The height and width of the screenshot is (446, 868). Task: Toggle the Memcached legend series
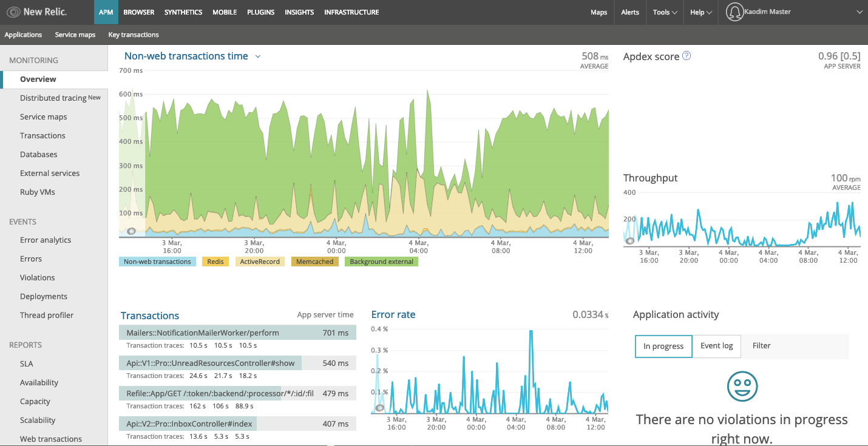tap(314, 262)
